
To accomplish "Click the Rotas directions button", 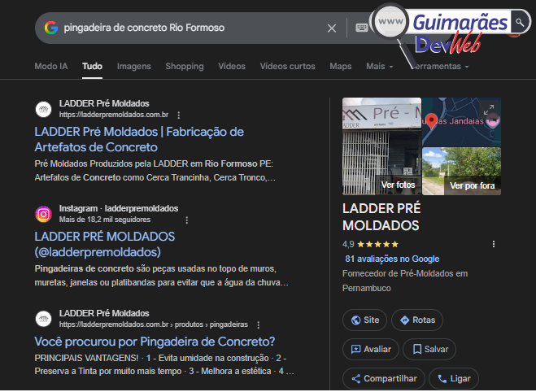I will [417, 320].
